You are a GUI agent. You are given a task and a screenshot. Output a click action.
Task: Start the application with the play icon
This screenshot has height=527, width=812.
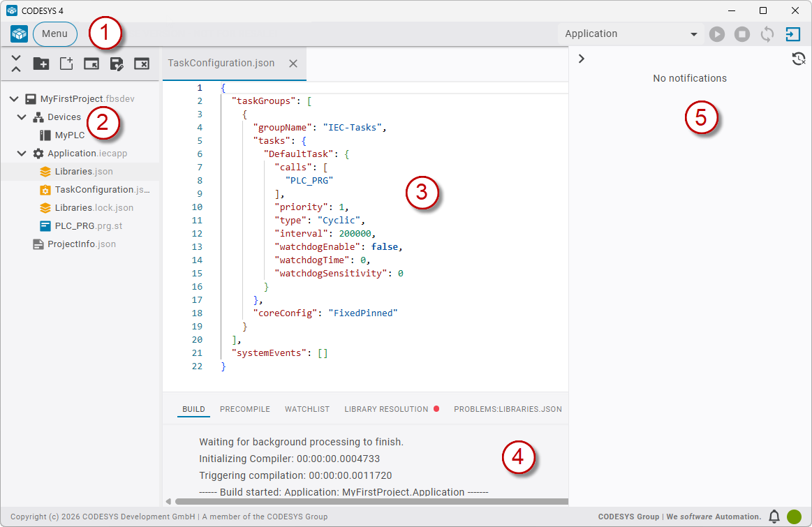tap(717, 34)
